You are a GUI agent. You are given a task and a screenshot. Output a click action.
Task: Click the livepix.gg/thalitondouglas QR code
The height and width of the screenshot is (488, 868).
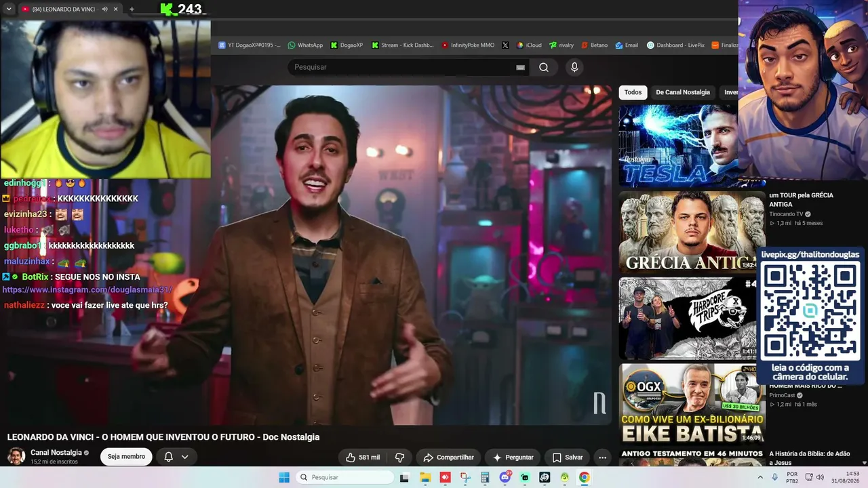[810, 311]
